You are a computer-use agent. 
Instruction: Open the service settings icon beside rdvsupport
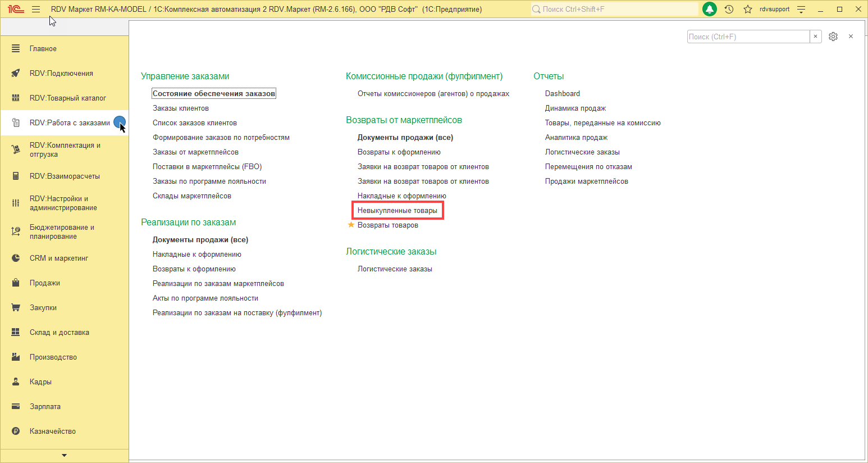[x=801, y=9]
